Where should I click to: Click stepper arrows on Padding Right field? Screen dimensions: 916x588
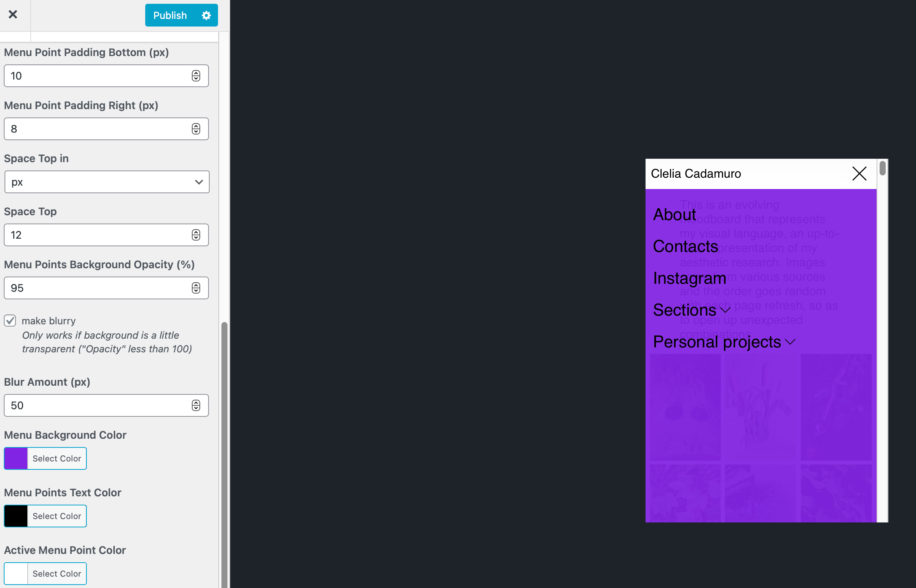tap(196, 129)
